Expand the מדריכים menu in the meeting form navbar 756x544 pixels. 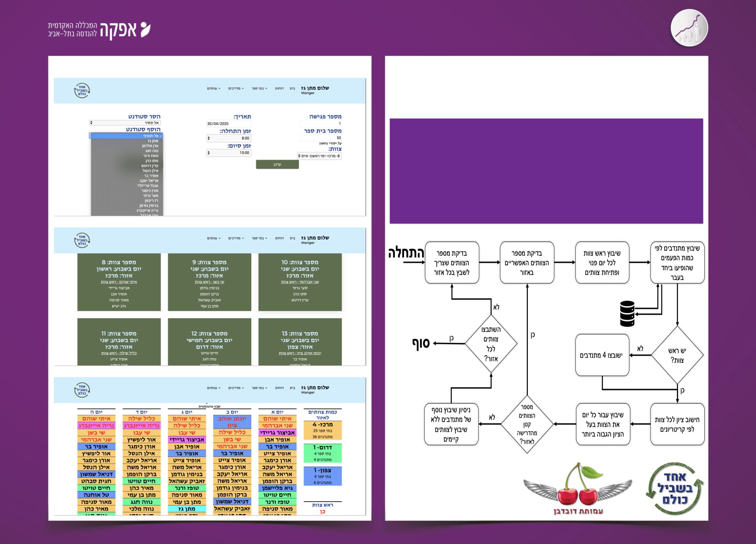(236, 88)
